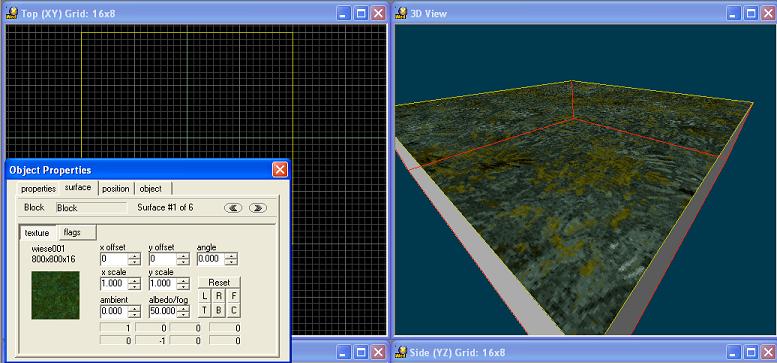Click the F texture alignment button
Viewport: 777px width, 363px height.
coord(233,296)
